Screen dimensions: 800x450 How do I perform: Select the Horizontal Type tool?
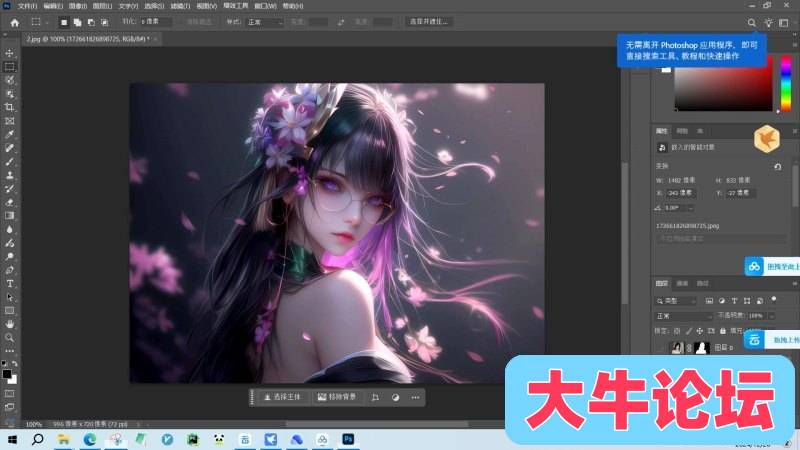pos(9,284)
